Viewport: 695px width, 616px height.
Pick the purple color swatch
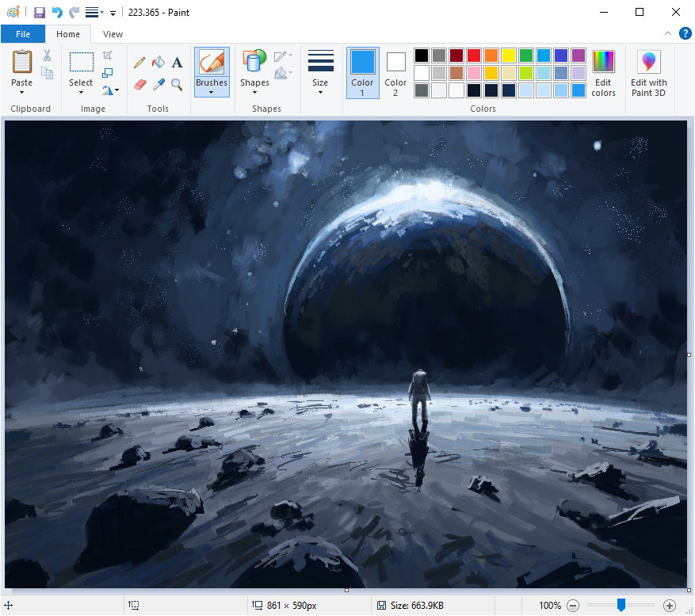tap(579, 55)
